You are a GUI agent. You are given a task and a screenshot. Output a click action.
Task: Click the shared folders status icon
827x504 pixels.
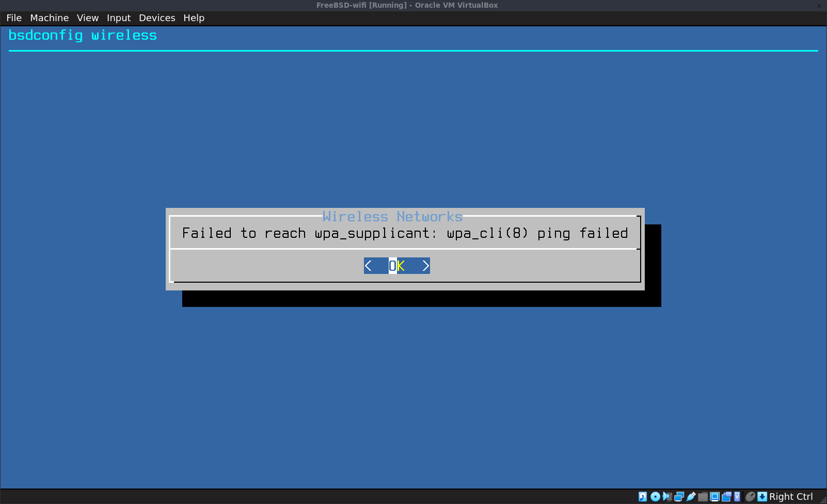click(703, 496)
